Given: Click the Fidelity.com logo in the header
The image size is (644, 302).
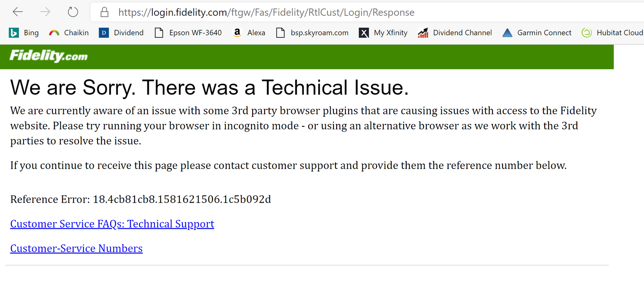Looking at the screenshot, I should point(49,56).
